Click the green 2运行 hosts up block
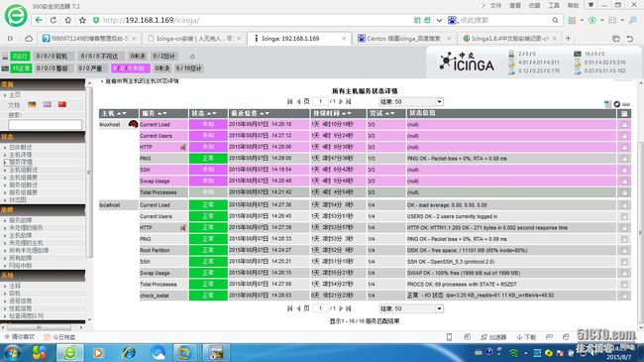The width and height of the screenshot is (644, 362). 20,56
